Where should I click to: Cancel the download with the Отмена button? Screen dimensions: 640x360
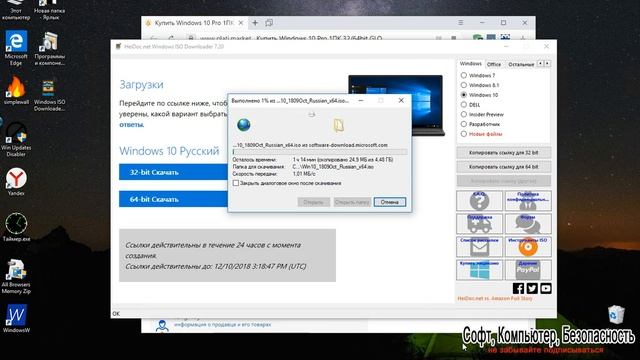(x=389, y=202)
